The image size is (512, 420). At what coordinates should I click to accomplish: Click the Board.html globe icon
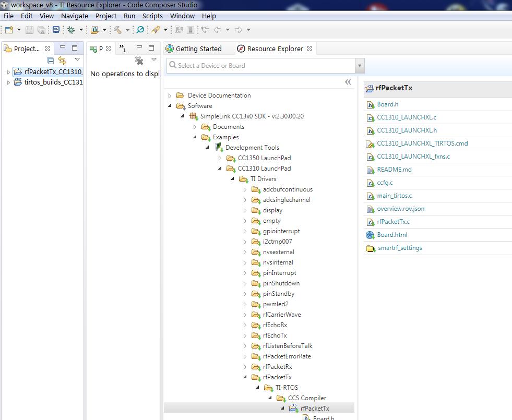coord(370,235)
